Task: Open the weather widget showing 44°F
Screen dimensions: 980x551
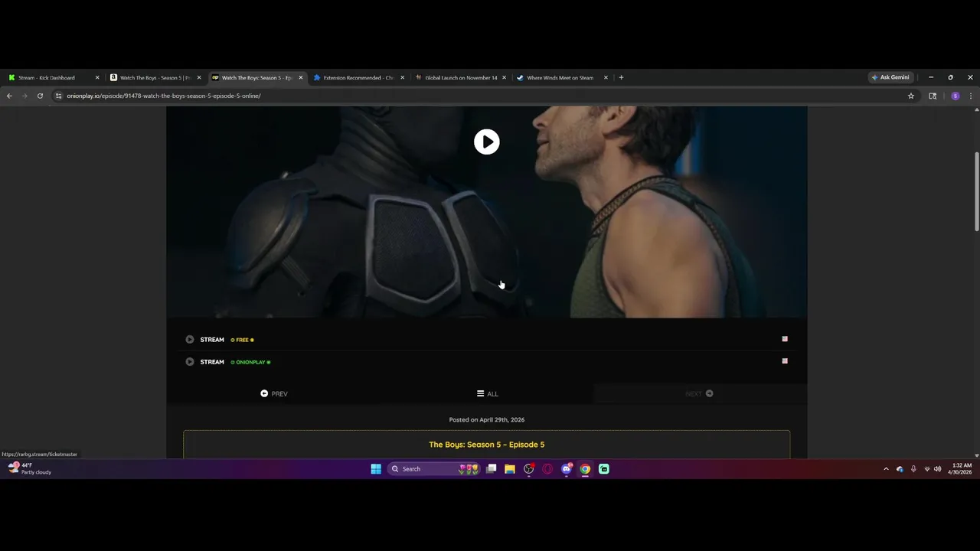Action: click(29, 468)
